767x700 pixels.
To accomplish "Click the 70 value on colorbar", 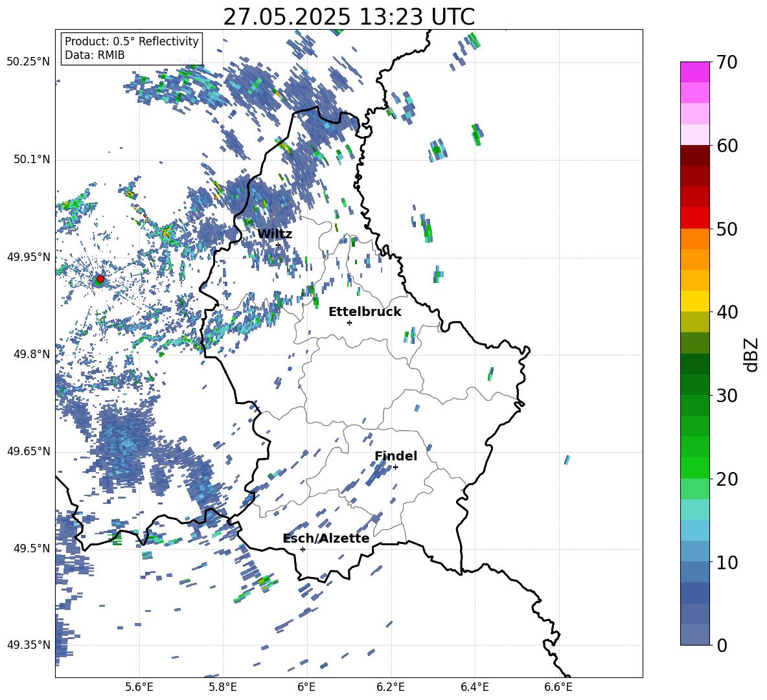I will click(727, 62).
